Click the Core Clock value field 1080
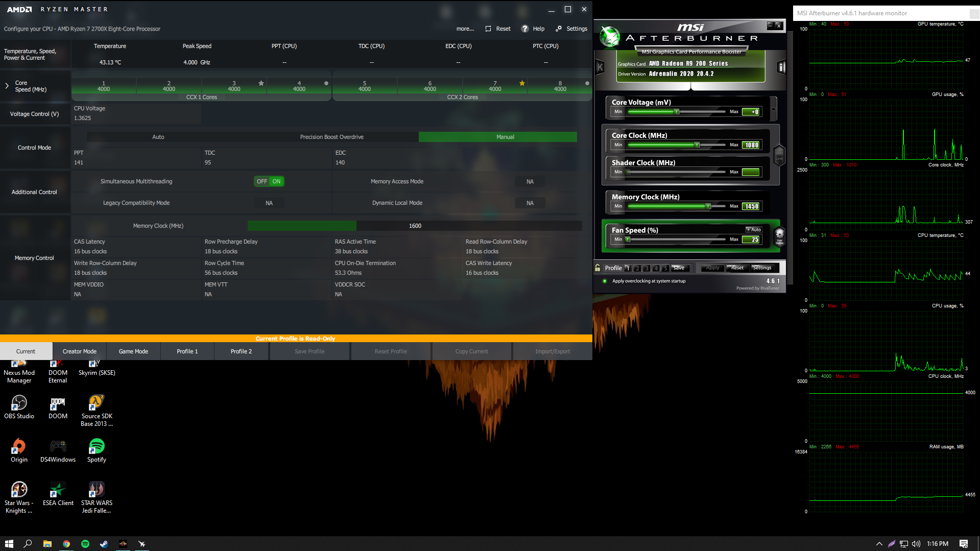 [x=751, y=145]
